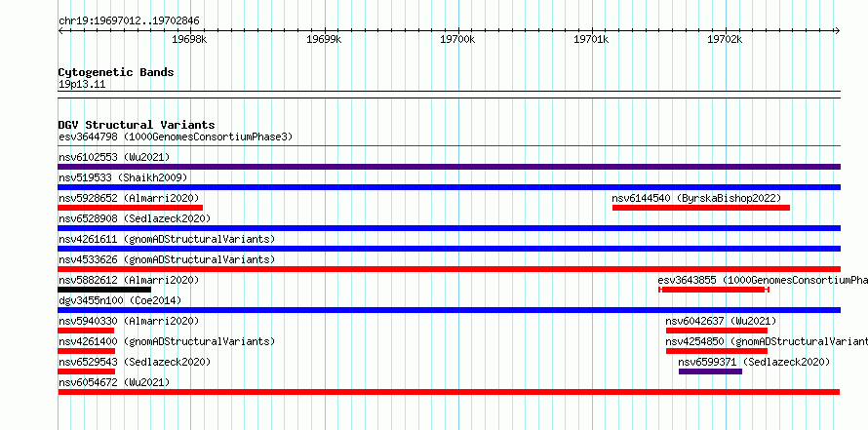This screenshot has height=430, width=868.
Task: Open nsv6144540 (ByrskaBishop2022) label
Action: tap(696, 198)
